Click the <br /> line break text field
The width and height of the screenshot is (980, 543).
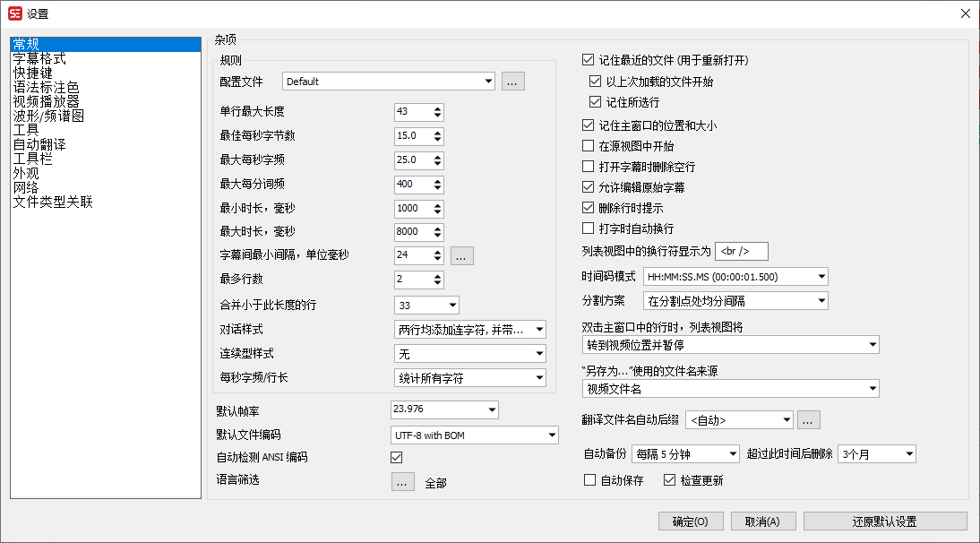[x=741, y=251]
